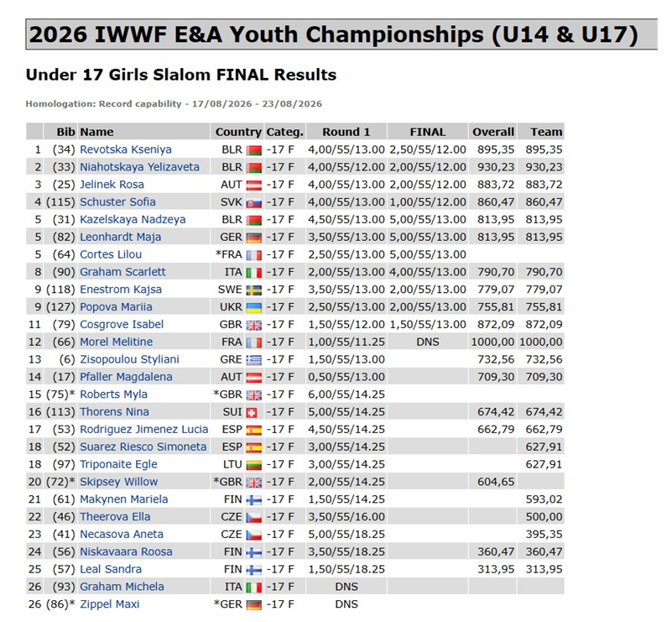
Task: Click the championships title banner
Action: pyautogui.click(x=341, y=34)
